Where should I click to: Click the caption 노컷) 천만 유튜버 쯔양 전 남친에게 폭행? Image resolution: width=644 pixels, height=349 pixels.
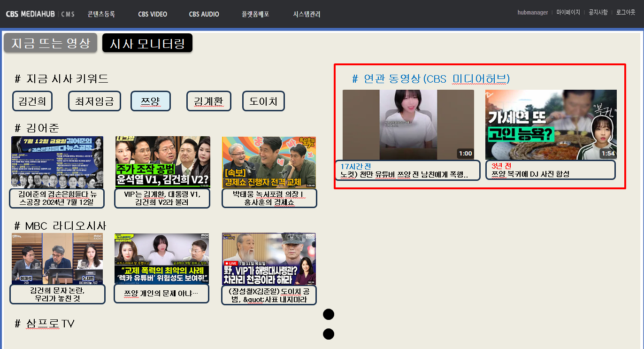pyautogui.click(x=404, y=174)
